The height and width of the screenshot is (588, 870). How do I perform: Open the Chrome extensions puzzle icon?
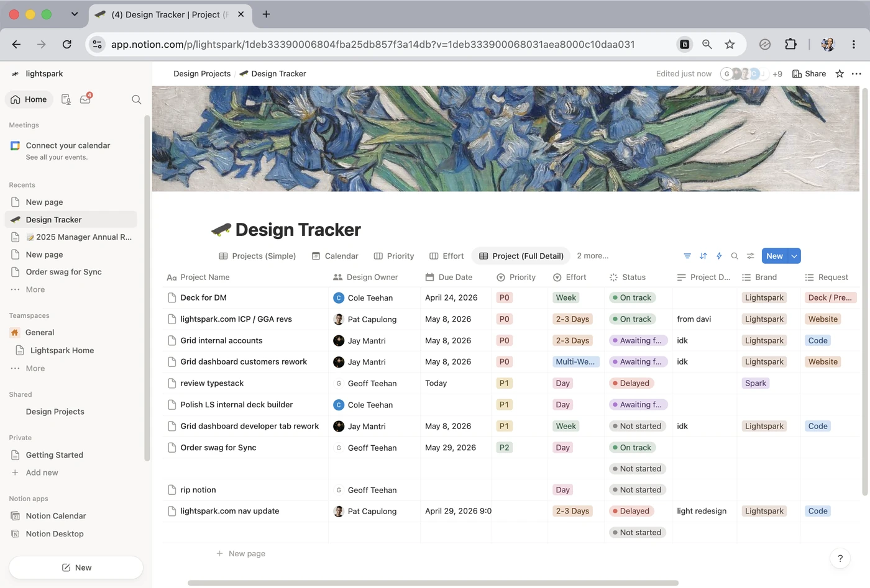[x=790, y=44]
